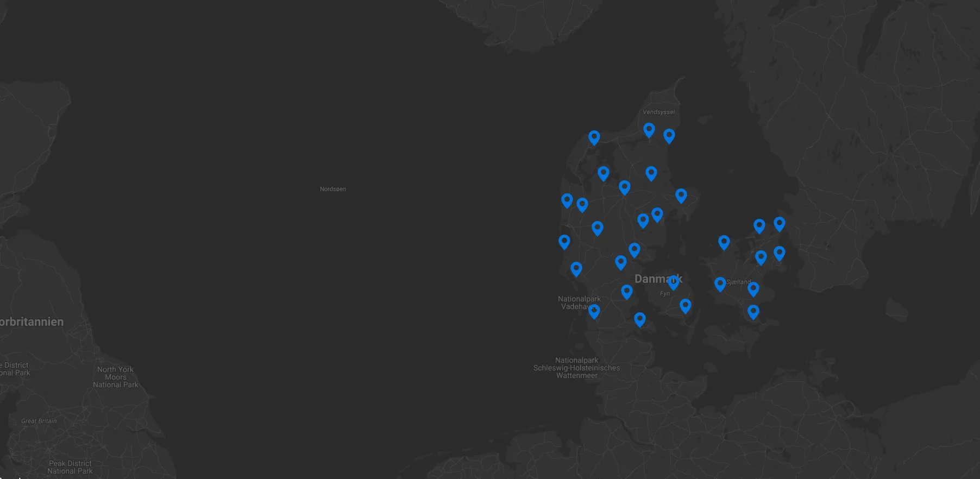The image size is (980, 479).
Task: Click the Sjælland island label
Action: (739, 282)
